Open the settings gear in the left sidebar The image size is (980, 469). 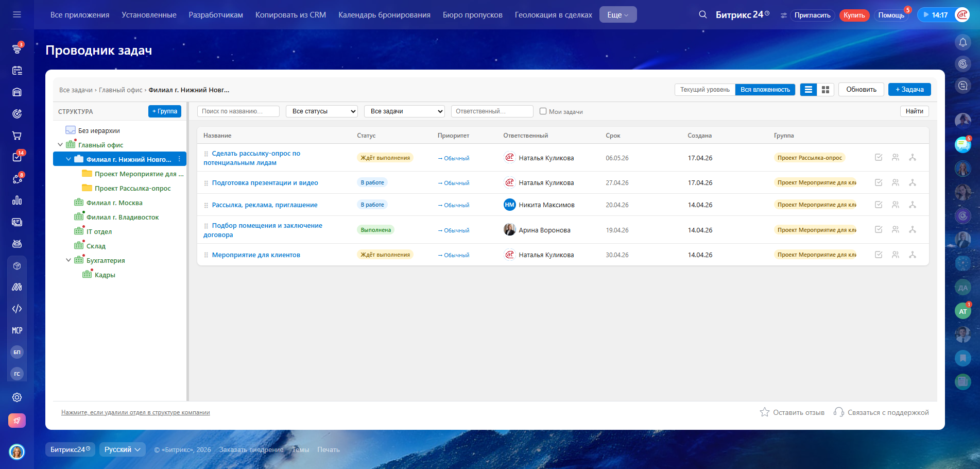[x=17, y=397]
